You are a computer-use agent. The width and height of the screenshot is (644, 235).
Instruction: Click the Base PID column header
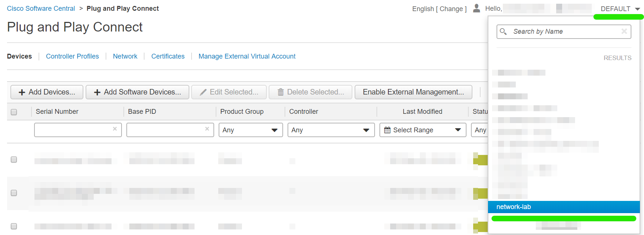click(142, 112)
